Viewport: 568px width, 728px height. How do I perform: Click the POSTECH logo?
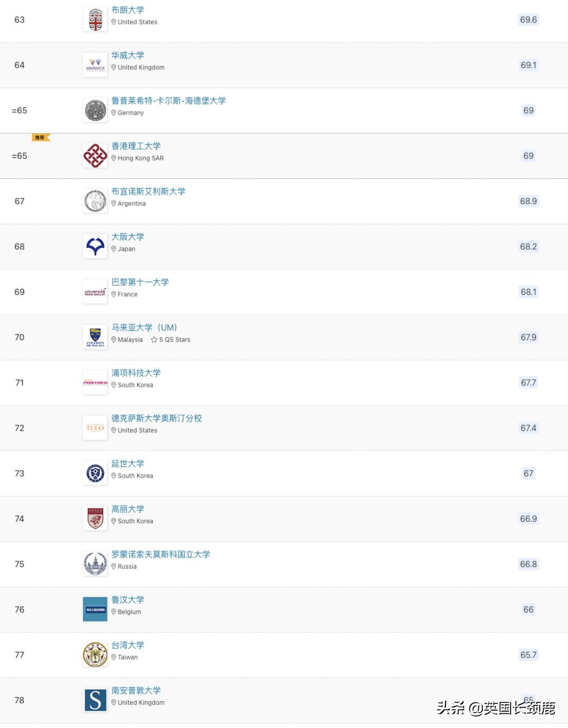tap(95, 383)
